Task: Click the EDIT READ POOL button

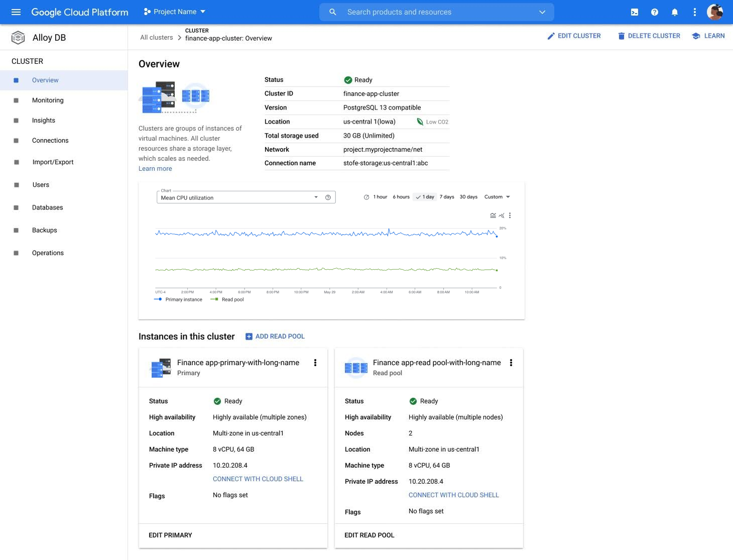Action: pos(370,535)
